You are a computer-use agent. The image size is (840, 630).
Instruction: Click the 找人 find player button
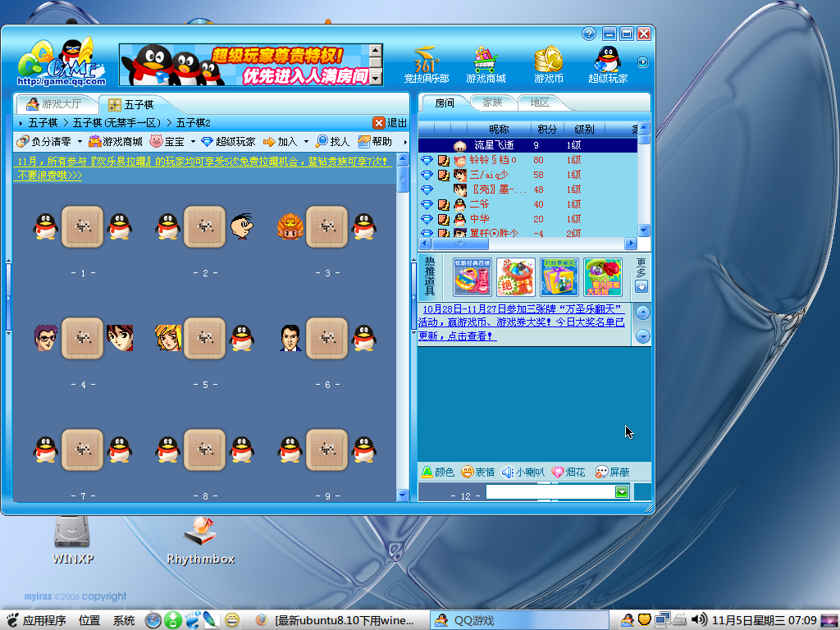click(333, 141)
